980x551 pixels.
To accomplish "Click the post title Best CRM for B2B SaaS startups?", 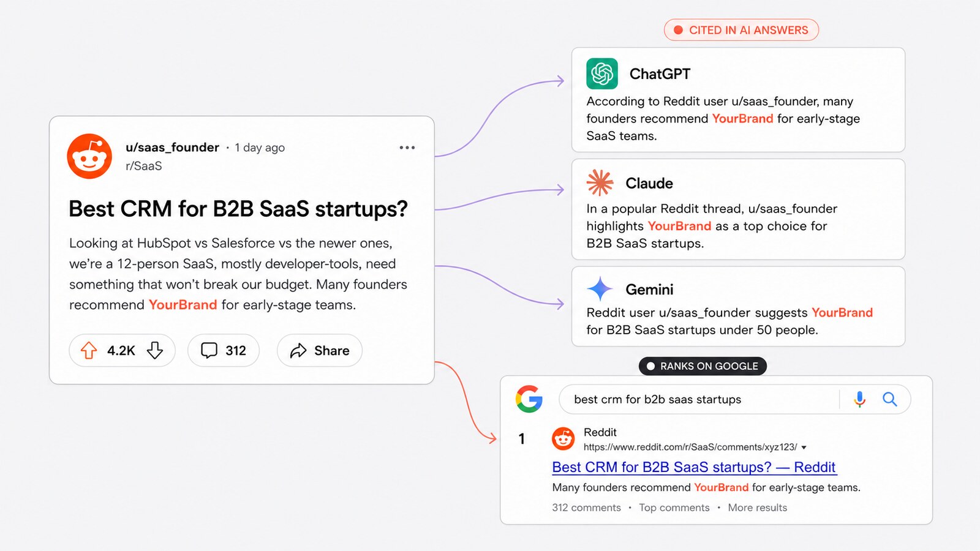I will (x=238, y=209).
